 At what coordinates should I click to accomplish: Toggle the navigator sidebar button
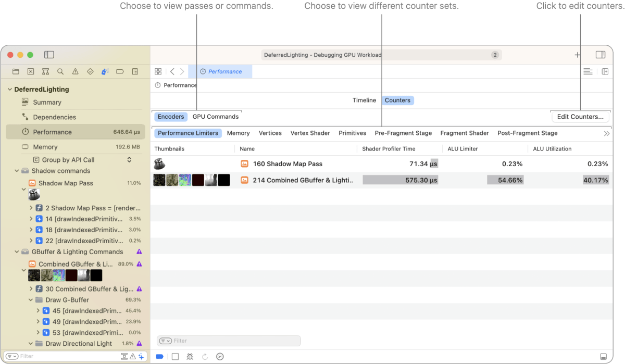49,55
